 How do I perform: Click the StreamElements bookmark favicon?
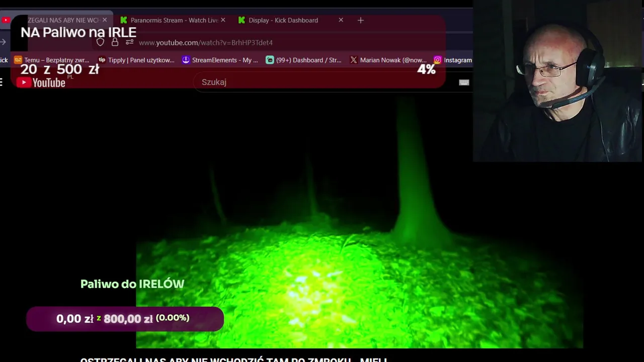186,60
